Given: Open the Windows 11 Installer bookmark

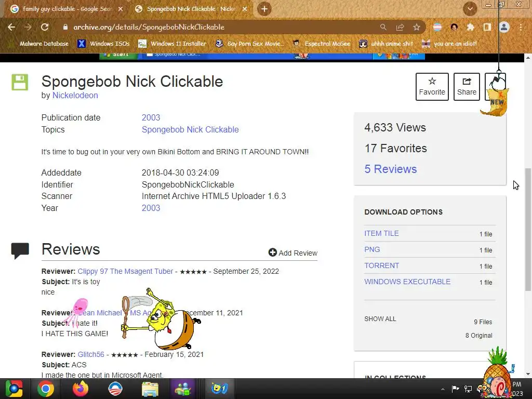Looking at the screenshot, I should click(x=172, y=44).
